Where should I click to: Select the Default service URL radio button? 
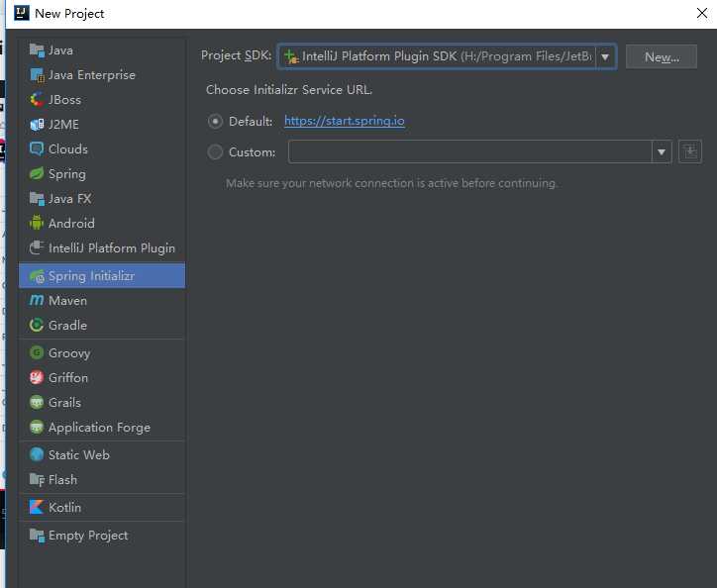click(215, 121)
